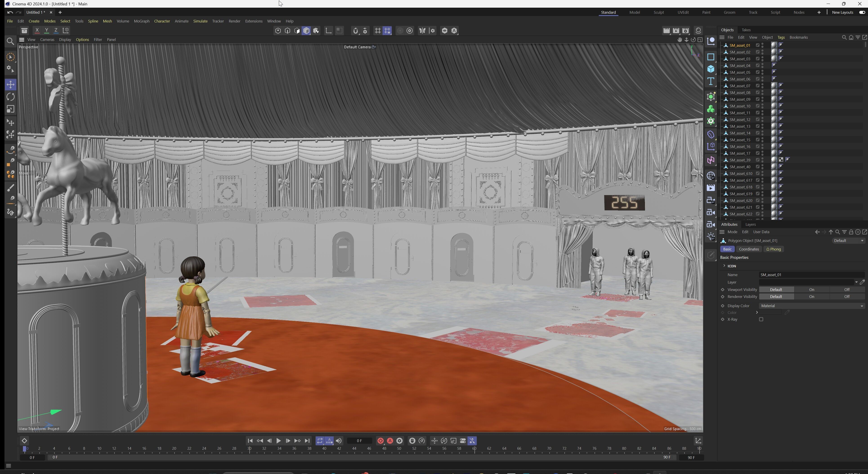
Task: Expand the ICON section
Action: (x=724, y=266)
